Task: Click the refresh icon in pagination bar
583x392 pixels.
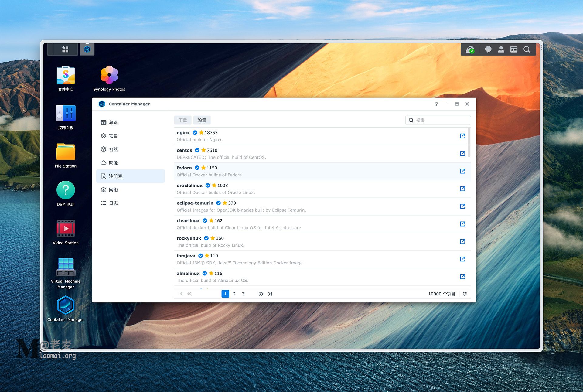Action: tap(464, 294)
